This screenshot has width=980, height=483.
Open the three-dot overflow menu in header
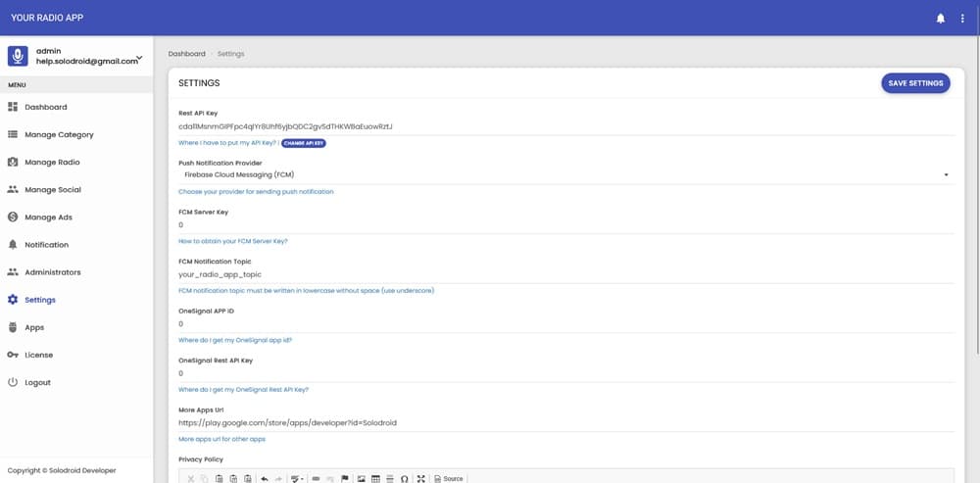[x=962, y=18]
